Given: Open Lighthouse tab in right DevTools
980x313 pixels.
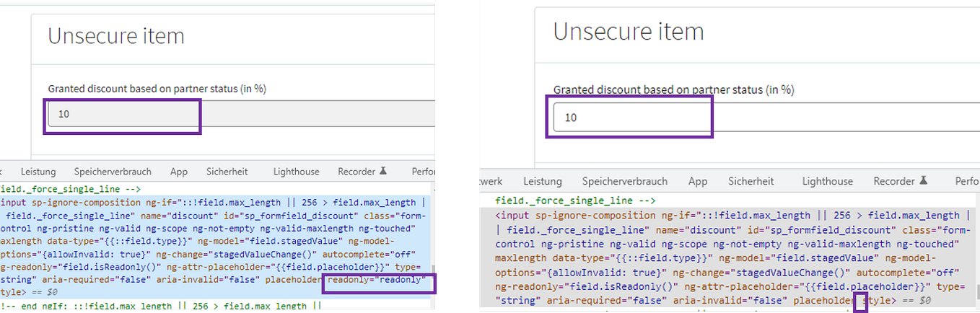Looking at the screenshot, I should click(827, 181).
